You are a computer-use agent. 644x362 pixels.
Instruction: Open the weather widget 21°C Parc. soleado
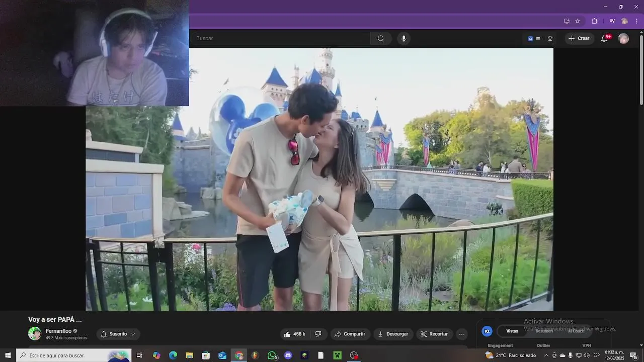pos(511,355)
